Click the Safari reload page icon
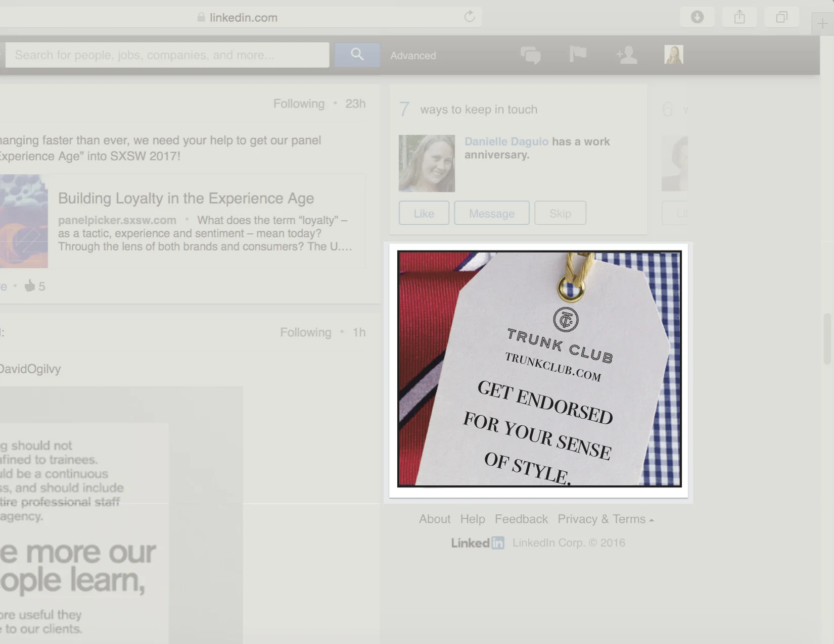This screenshot has height=644, width=834. pos(470,17)
